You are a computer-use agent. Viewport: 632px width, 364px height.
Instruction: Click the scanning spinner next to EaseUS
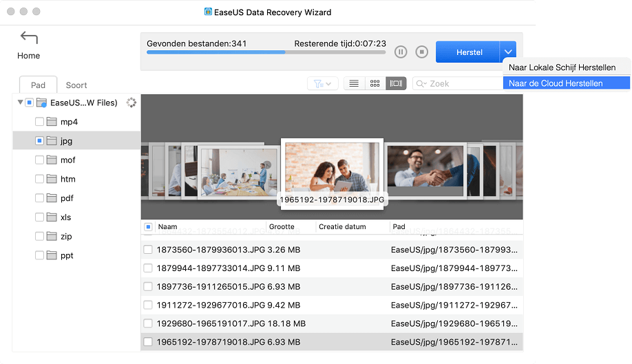131,103
